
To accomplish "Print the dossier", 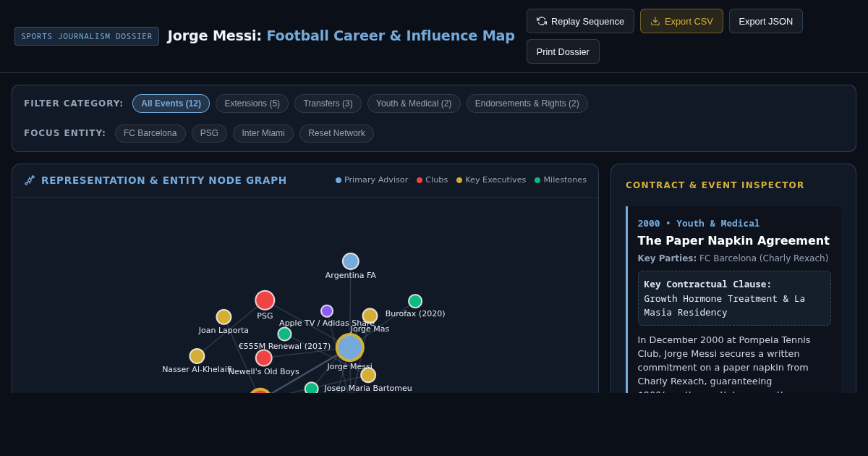I will (x=563, y=51).
